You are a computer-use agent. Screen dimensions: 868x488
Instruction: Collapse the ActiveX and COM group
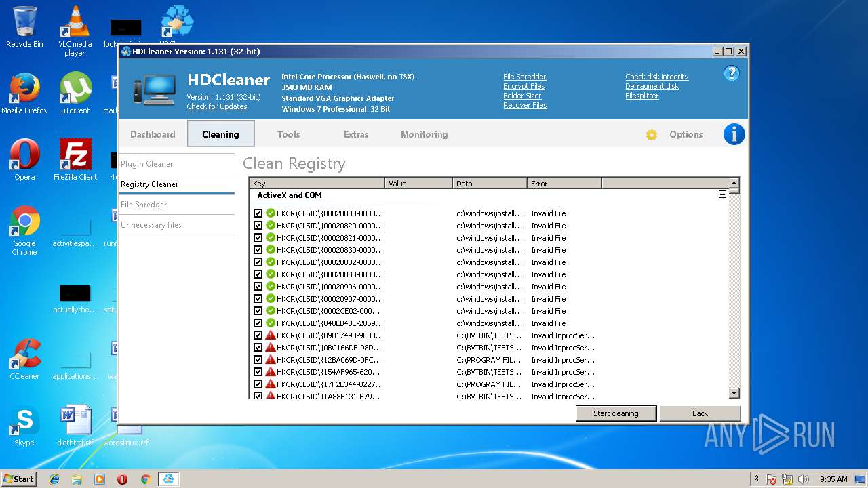click(x=722, y=195)
